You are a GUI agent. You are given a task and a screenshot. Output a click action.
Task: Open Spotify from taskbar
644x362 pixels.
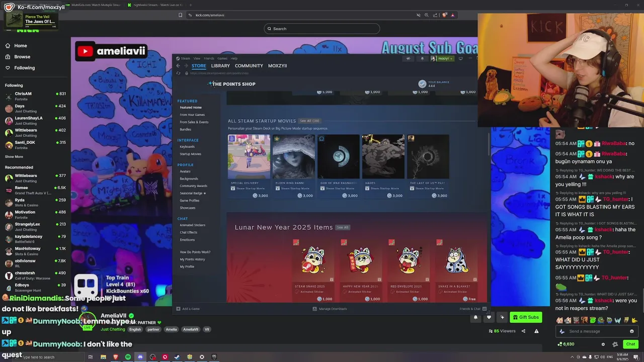(128, 357)
